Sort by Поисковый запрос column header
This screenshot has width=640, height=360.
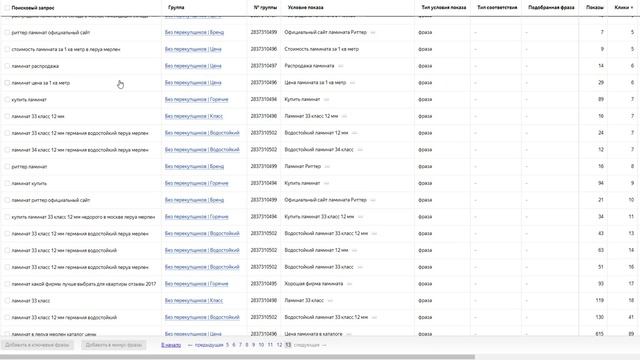pos(33,8)
